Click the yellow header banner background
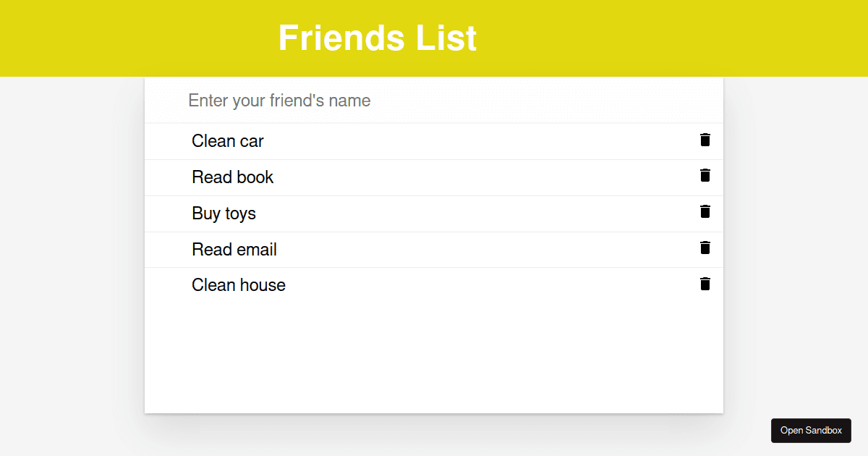868x456 pixels. coord(651,38)
